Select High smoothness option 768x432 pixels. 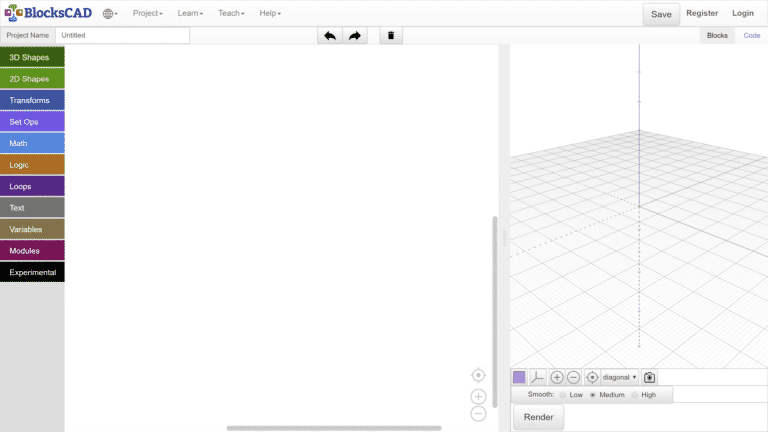pyautogui.click(x=634, y=395)
